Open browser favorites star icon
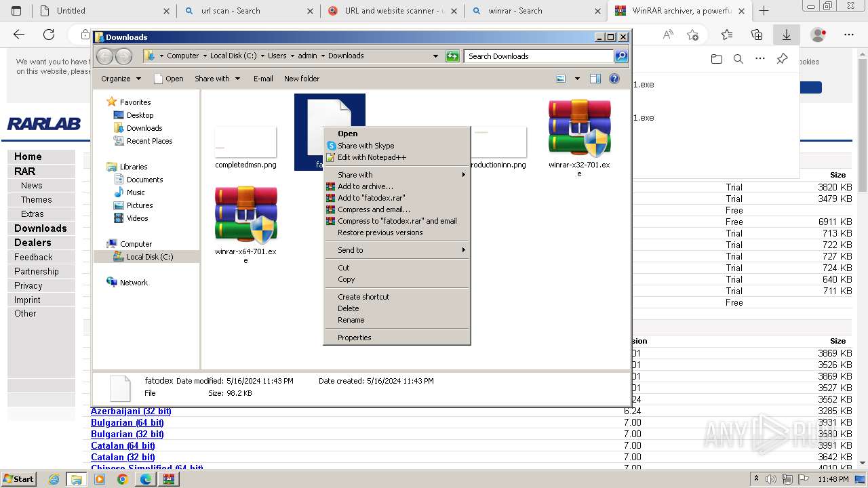 tap(727, 35)
